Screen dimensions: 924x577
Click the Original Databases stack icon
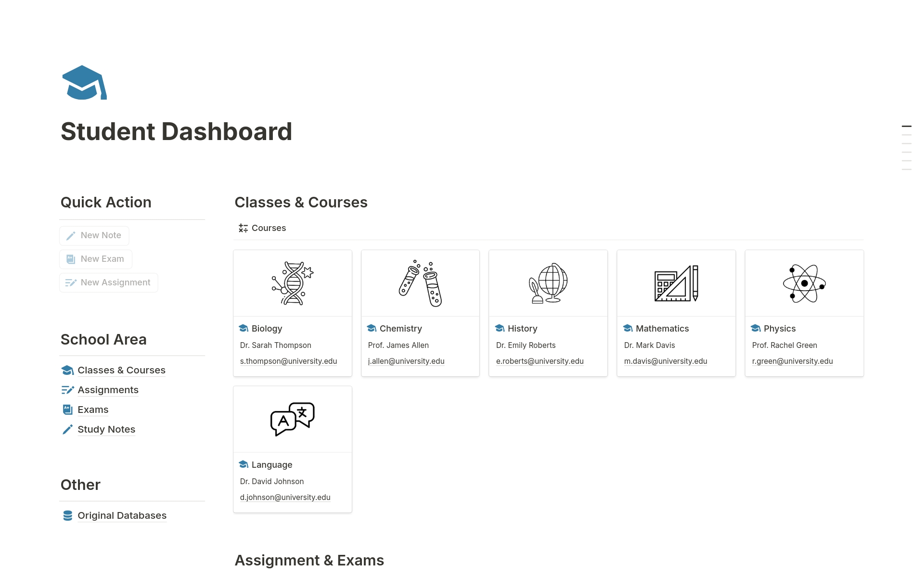[x=67, y=515]
